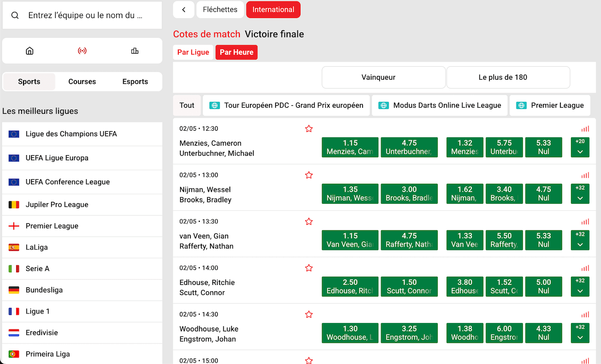Open statistics bars icon for Menzies match
Screen dimensions: 601x364
click(x=585, y=129)
